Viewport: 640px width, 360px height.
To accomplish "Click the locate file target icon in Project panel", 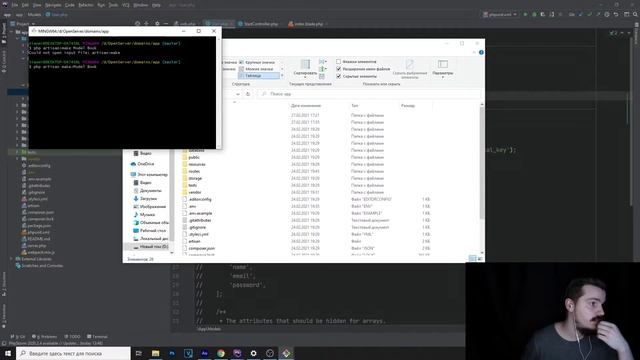I will click(138, 24).
